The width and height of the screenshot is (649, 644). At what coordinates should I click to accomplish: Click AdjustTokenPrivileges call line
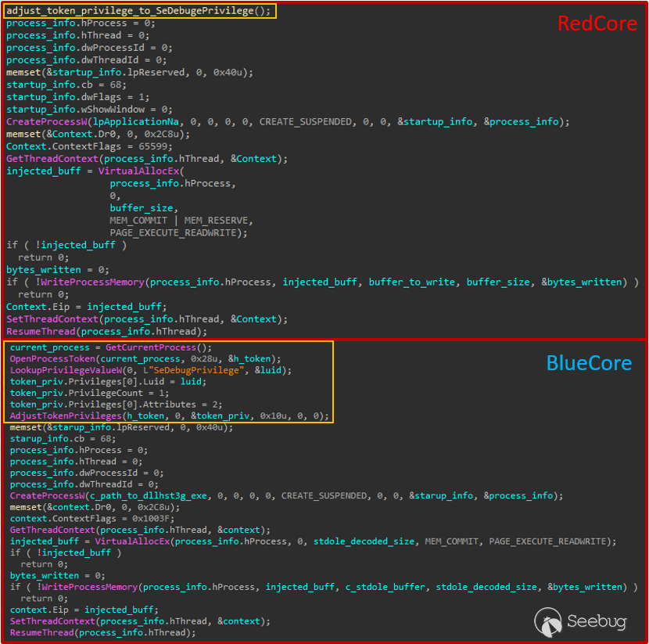point(169,416)
